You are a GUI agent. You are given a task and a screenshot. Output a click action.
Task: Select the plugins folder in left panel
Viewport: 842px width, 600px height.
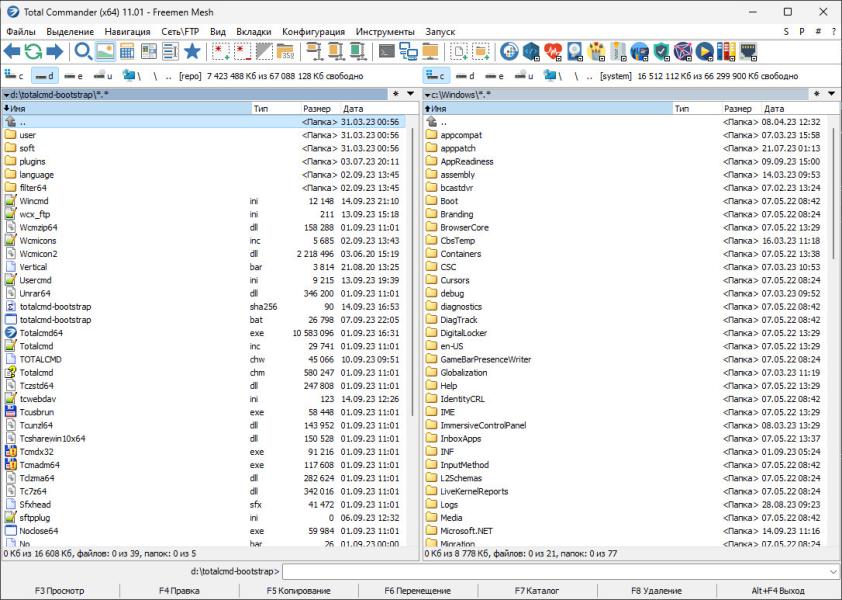[204, 162]
